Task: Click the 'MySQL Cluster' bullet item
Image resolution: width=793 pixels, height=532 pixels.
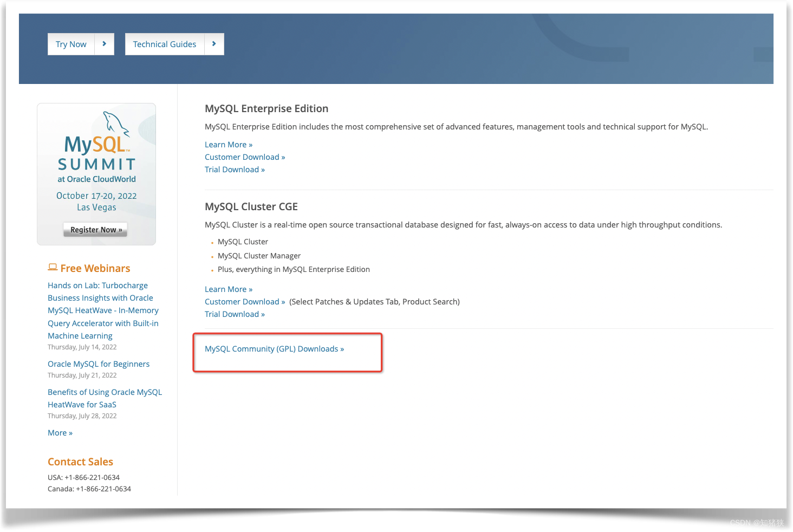Action: point(243,242)
